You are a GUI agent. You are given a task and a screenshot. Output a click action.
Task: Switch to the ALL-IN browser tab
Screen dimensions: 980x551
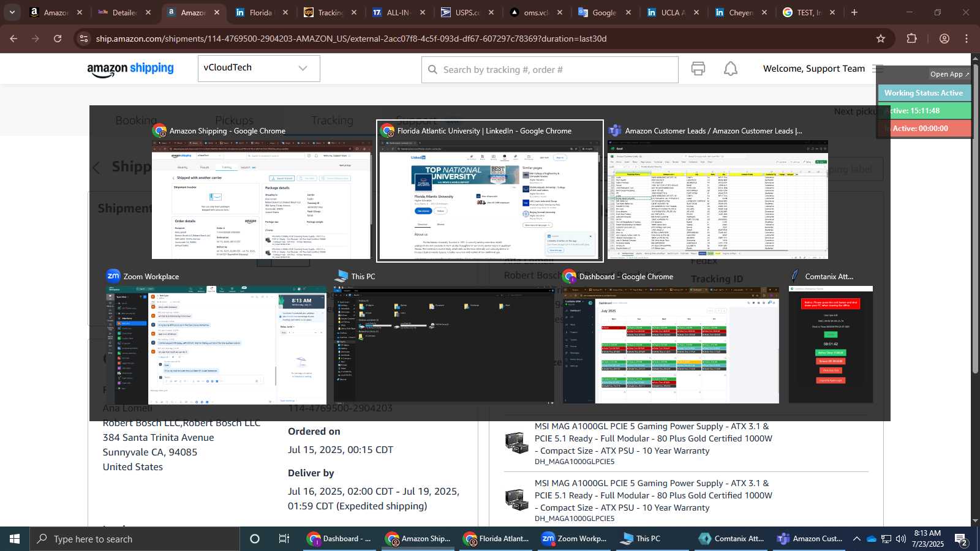399,12
